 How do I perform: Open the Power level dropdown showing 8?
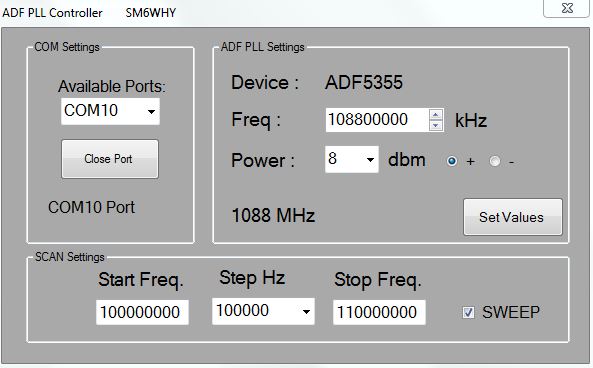[351, 159]
